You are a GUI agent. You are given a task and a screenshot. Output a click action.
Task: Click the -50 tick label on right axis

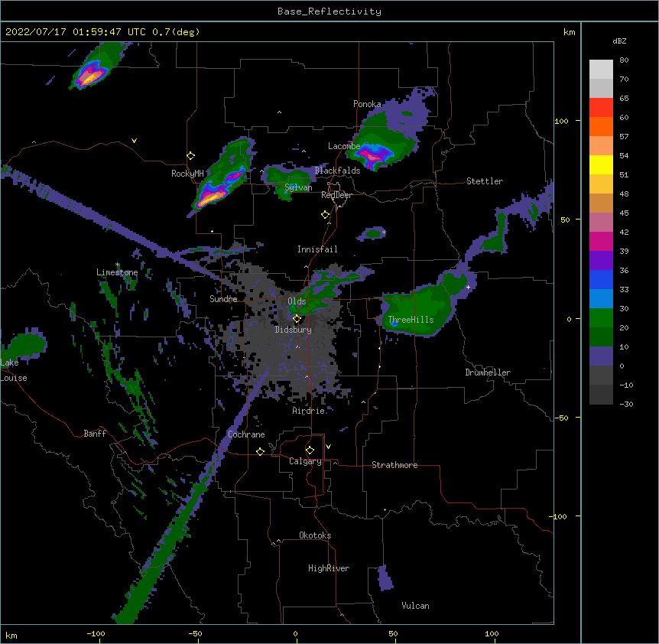(561, 418)
